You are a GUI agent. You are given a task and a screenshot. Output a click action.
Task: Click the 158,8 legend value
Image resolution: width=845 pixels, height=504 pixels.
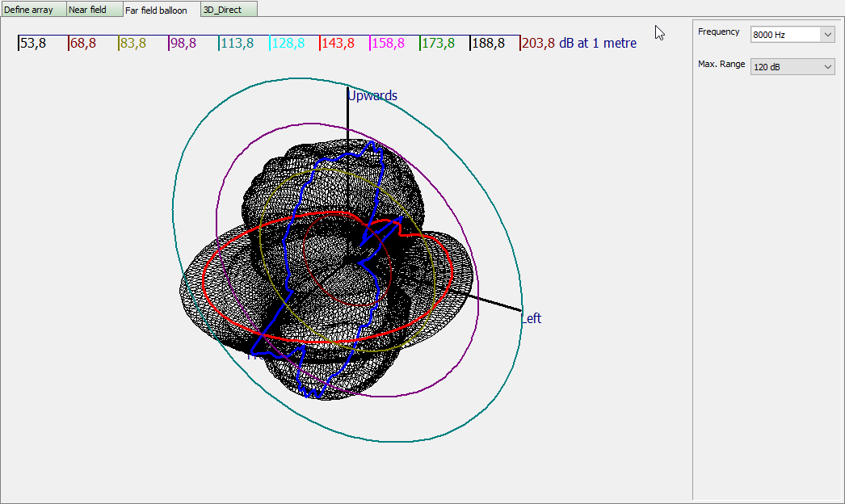click(388, 43)
